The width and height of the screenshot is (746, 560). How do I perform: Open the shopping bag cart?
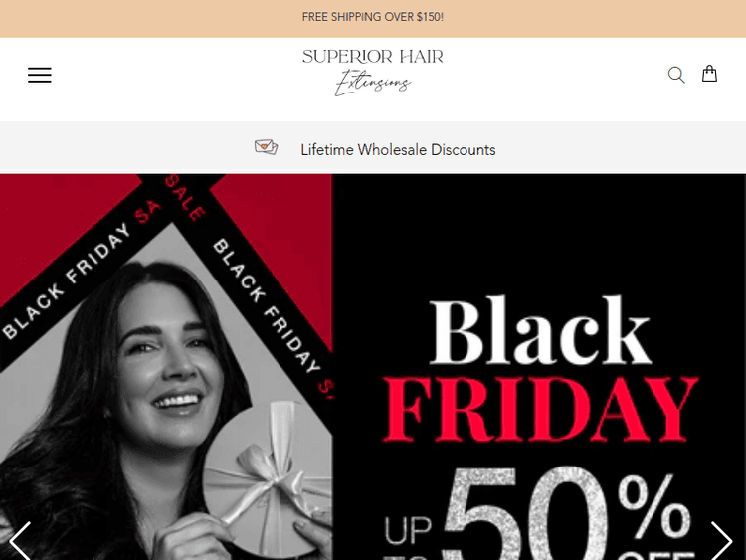[709, 74]
